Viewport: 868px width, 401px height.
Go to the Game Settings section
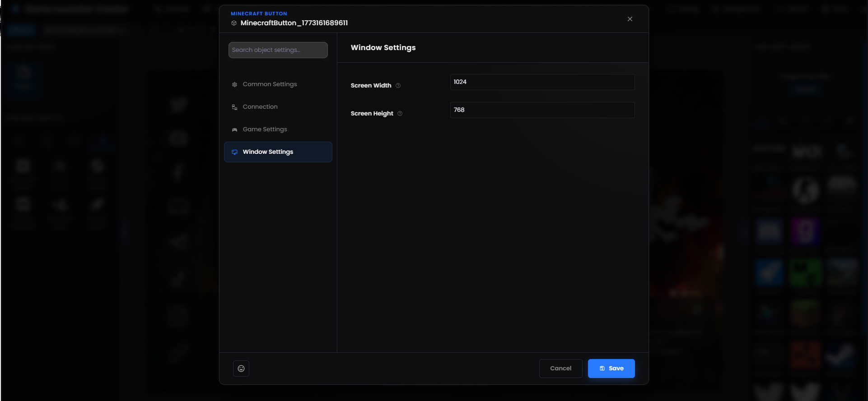(x=265, y=129)
